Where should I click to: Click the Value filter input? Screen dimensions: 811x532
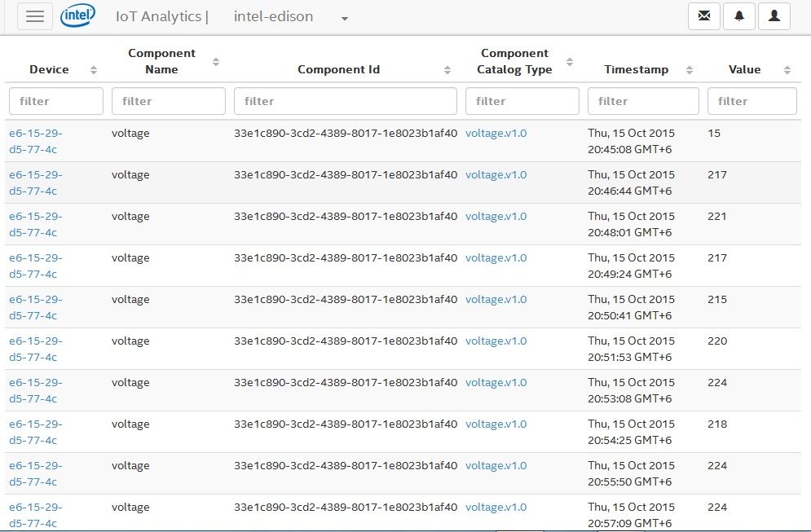pos(751,101)
